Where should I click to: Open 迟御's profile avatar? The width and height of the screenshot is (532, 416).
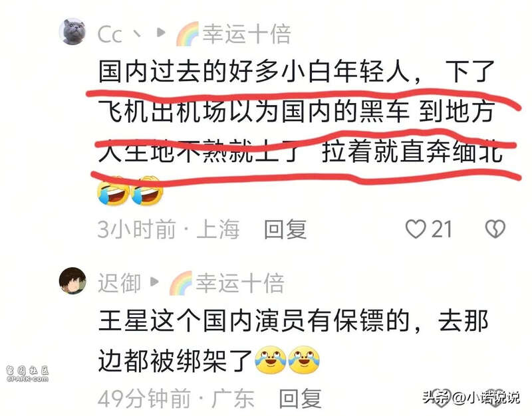(72, 280)
